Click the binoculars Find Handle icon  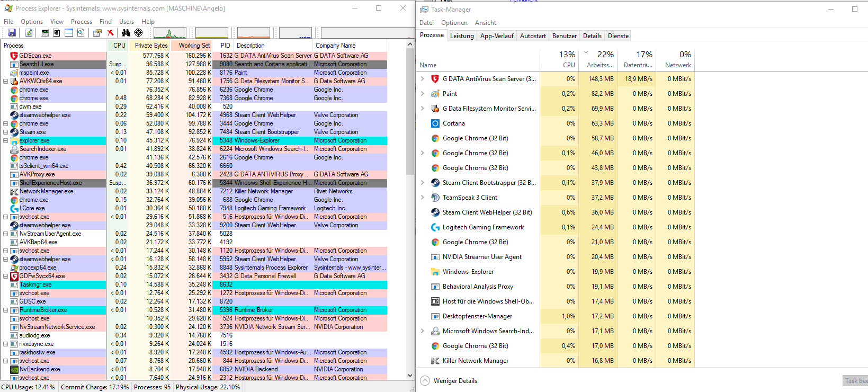click(x=126, y=33)
